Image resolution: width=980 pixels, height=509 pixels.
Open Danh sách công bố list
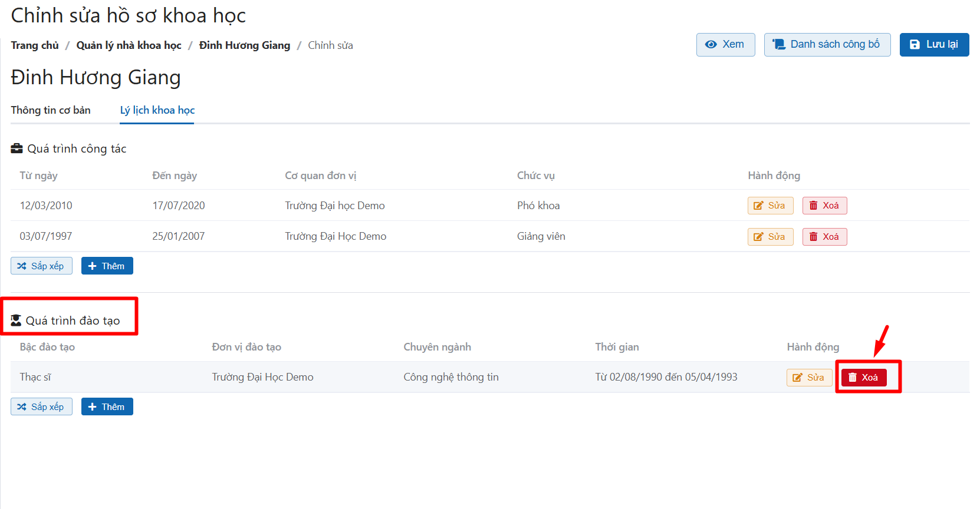coord(827,45)
